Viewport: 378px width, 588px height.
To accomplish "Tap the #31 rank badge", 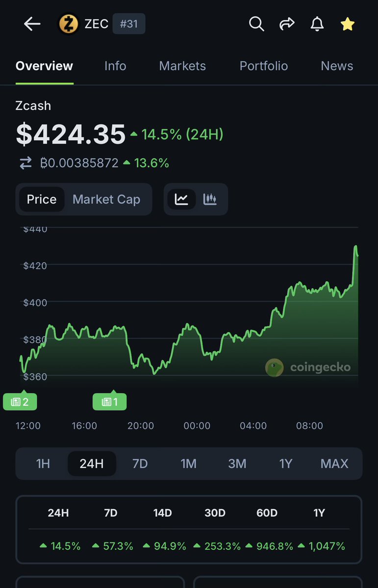I will (129, 24).
